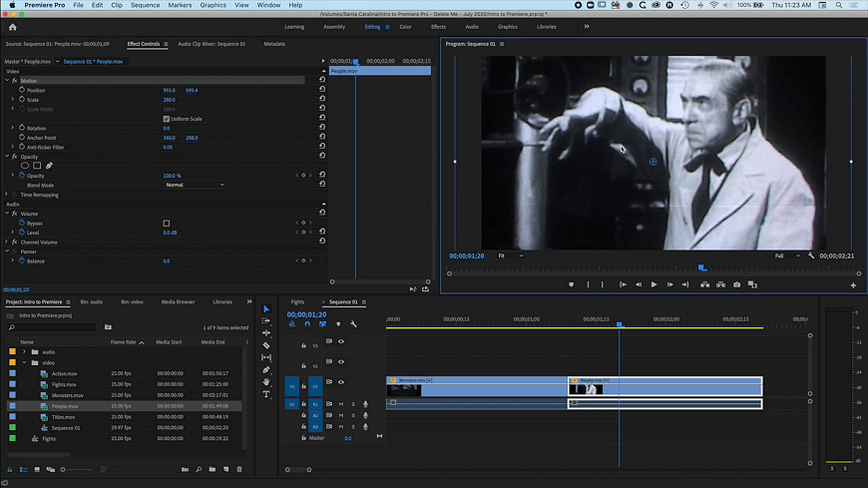Switch to Color workspace
This screenshot has height=488, width=868.
pos(405,27)
